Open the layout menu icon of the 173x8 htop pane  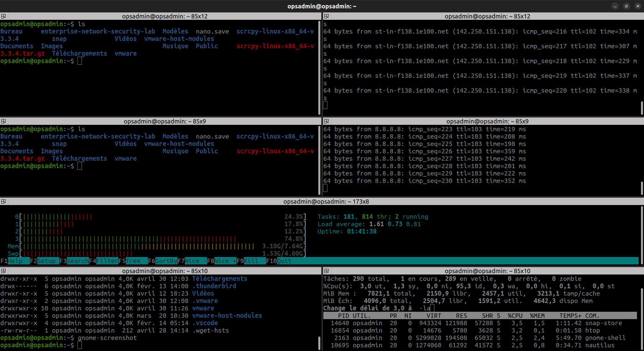pos(4,201)
